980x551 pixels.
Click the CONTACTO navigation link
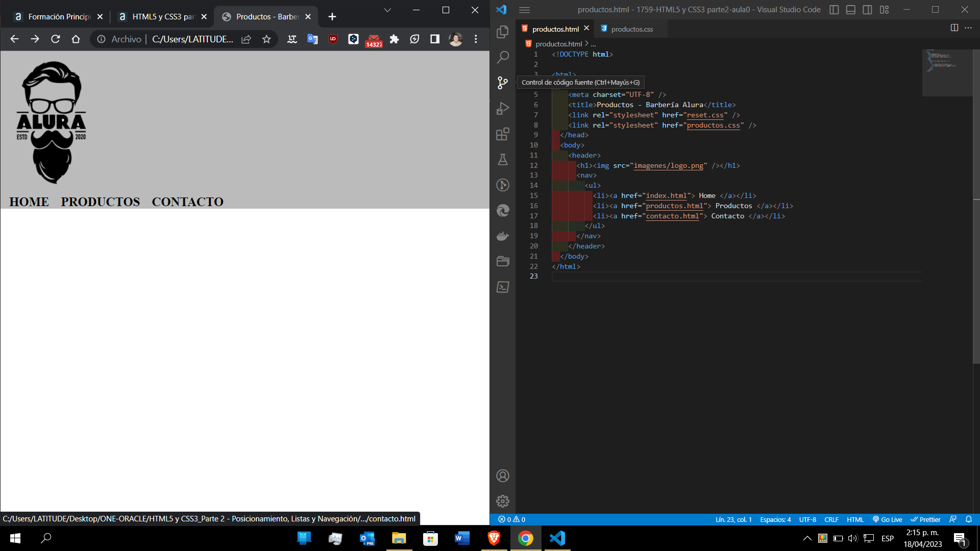point(187,202)
